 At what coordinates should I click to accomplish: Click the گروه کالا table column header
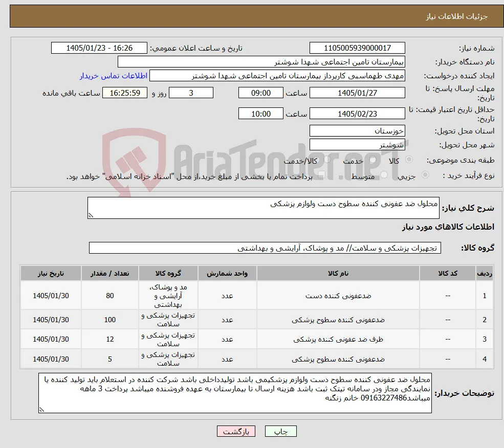[x=168, y=273]
